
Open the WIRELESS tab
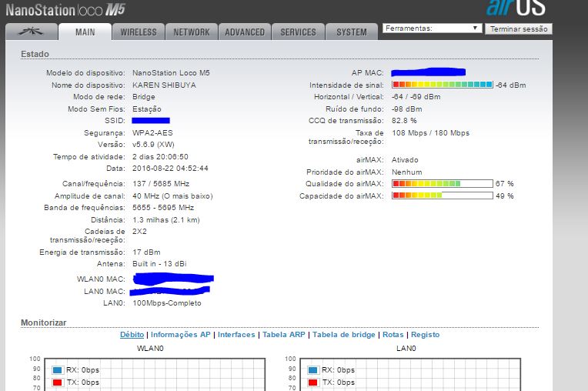pyautogui.click(x=139, y=32)
